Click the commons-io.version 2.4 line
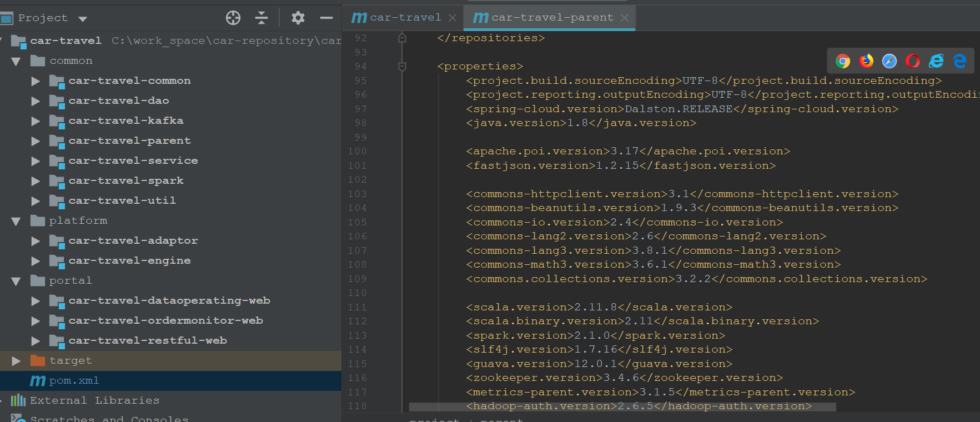 625,222
